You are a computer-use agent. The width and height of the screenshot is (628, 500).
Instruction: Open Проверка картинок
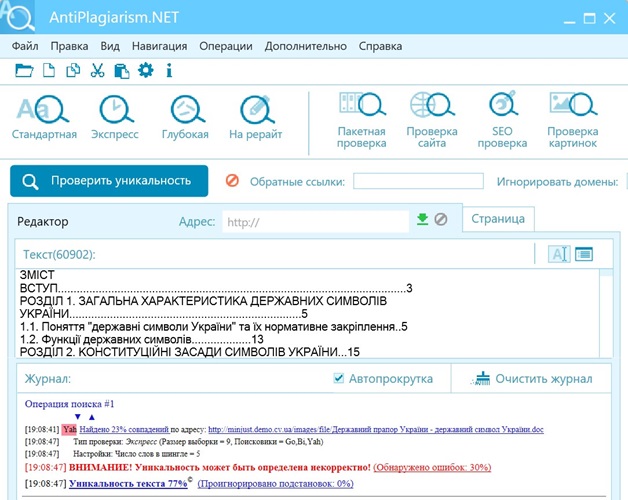(573, 120)
